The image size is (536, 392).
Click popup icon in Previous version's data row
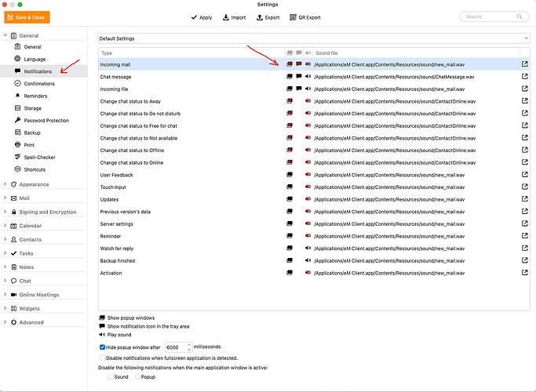tap(290, 212)
